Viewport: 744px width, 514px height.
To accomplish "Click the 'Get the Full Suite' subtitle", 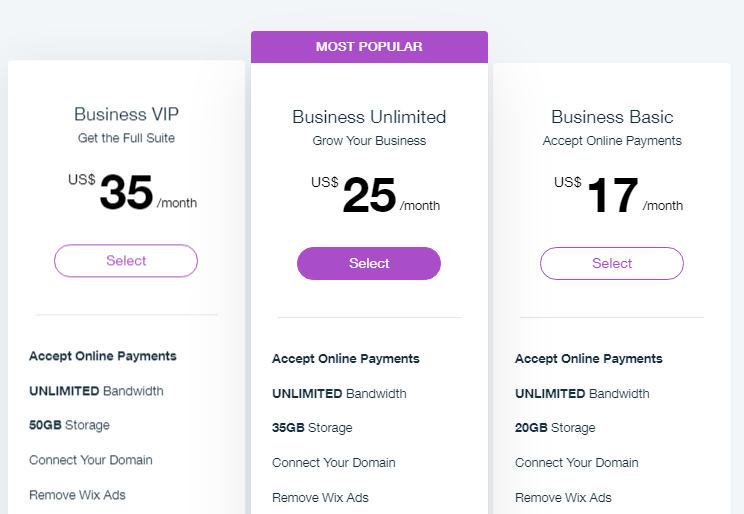I will (x=126, y=138).
